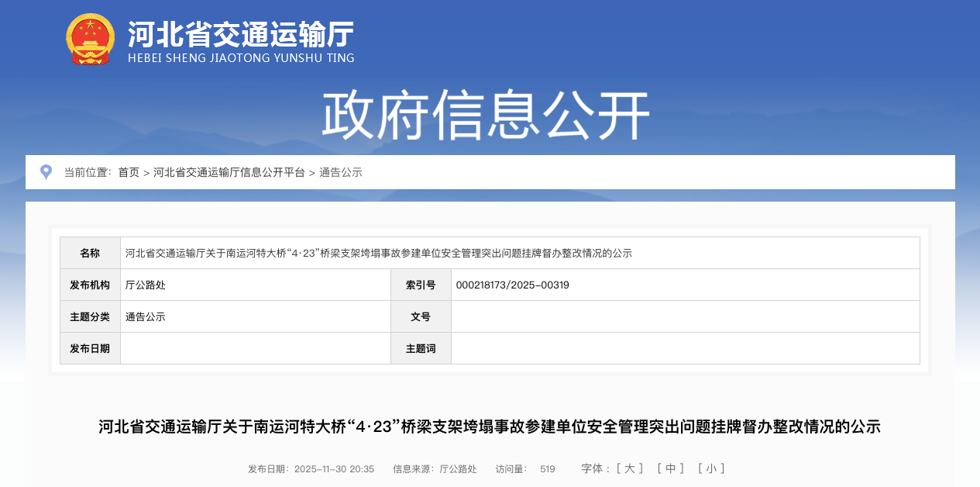The height and width of the screenshot is (487, 980).
Task: Click the 访问量 count 519
Action: coord(547,469)
